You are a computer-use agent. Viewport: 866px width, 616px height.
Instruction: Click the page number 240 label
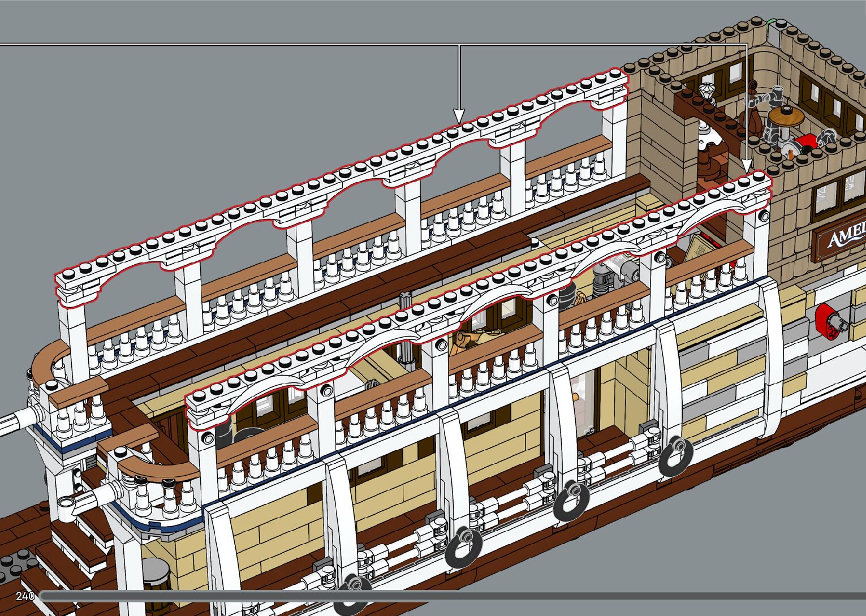tap(25, 596)
